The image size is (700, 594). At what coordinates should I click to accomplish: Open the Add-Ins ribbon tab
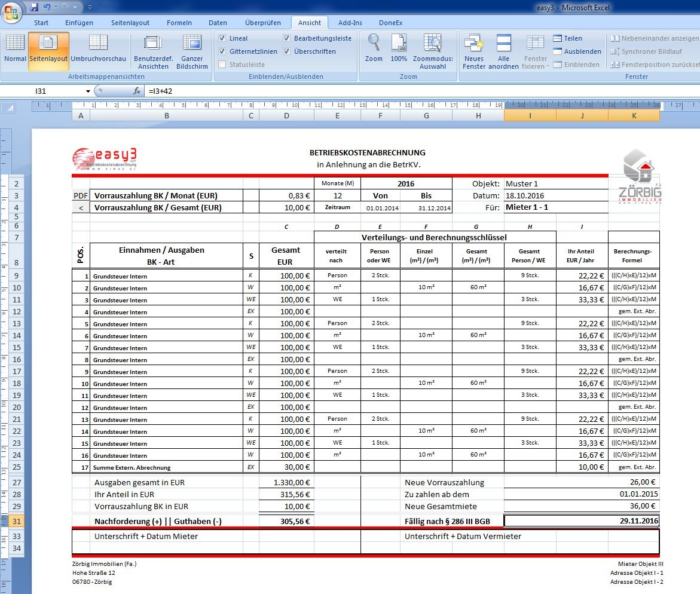[x=350, y=23]
